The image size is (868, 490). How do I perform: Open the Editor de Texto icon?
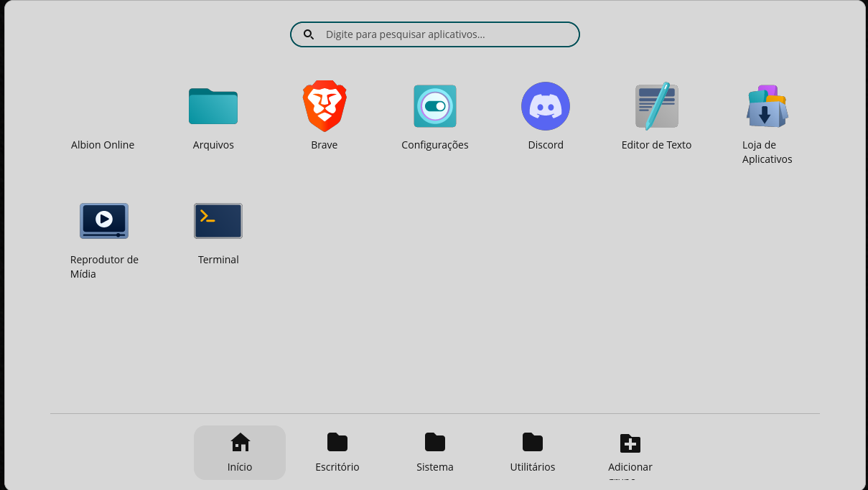pyautogui.click(x=656, y=106)
